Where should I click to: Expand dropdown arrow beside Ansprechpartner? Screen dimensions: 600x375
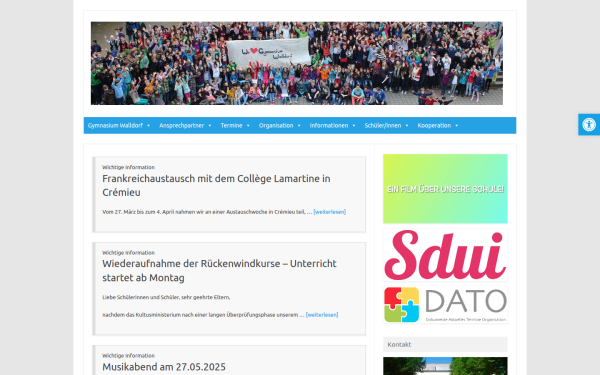(x=210, y=126)
